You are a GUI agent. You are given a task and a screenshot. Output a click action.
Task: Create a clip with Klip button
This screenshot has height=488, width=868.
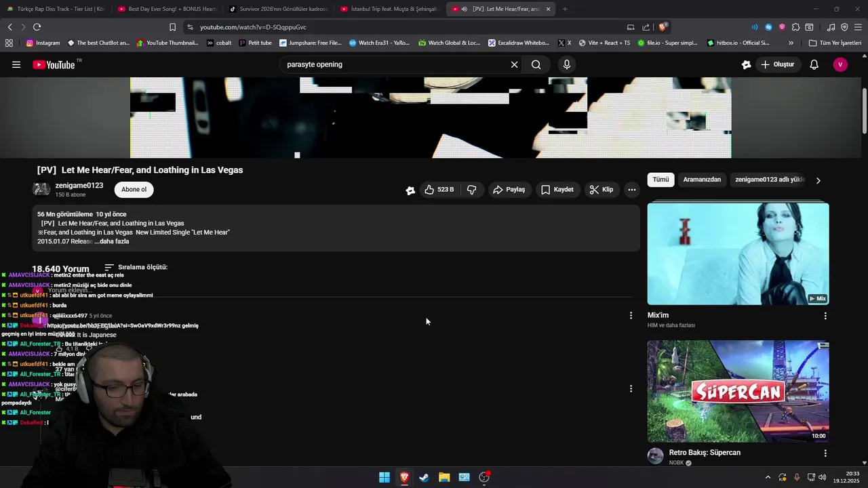(601, 190)
